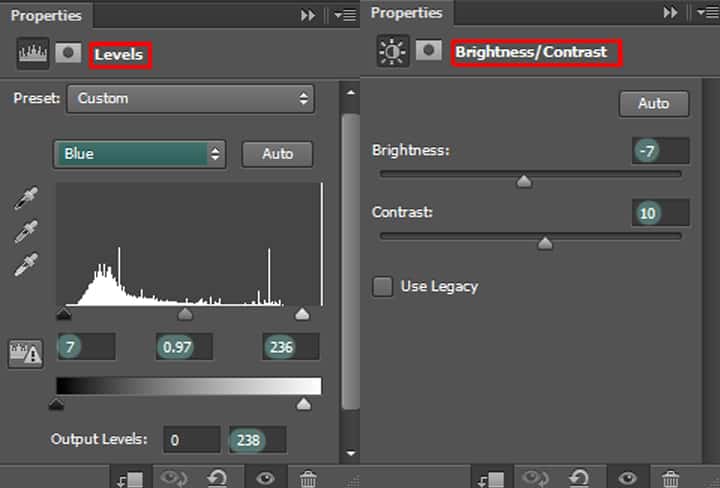720x488 pixels.
Task: Click Auto button in Levels panel
Action: pyautogui.click(x=277, y=154)
